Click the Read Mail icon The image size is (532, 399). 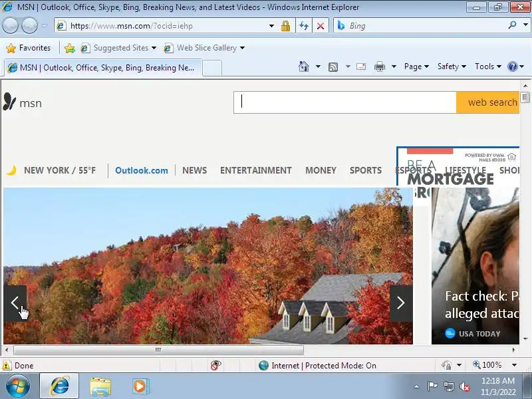tap(361, 66)
